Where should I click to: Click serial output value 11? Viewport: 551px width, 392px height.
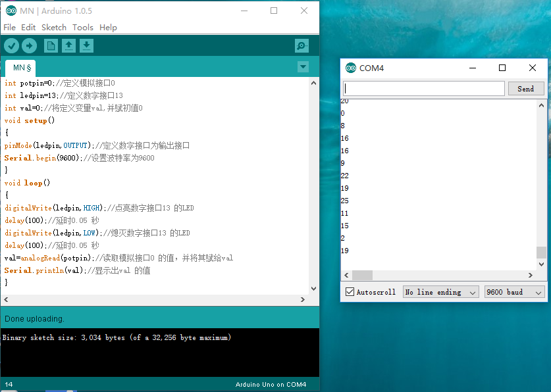point(345,213)
